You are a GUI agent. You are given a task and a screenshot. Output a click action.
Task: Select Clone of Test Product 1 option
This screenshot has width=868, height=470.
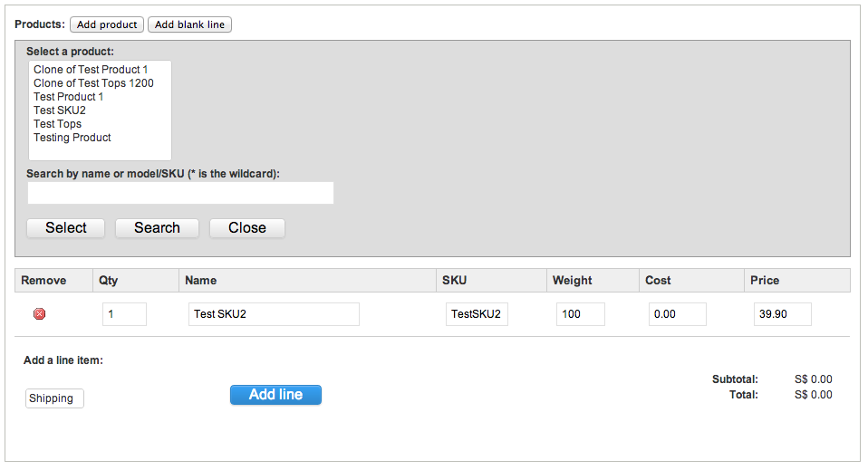pyautogui.click(x=91, y=70)
